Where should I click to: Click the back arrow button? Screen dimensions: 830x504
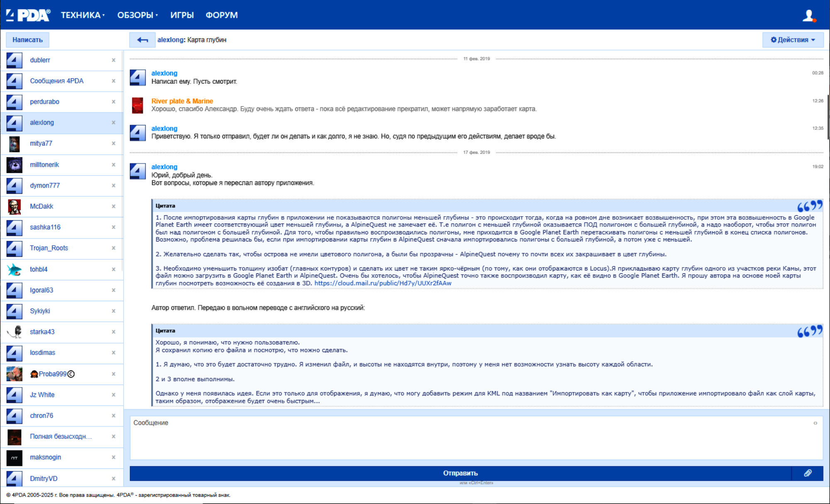[x=142, y=40]
